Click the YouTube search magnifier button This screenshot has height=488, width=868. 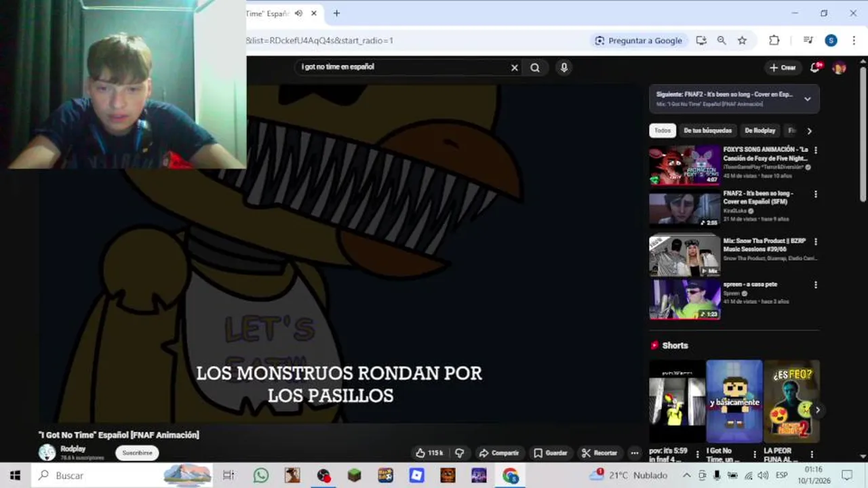click(535, 67)
